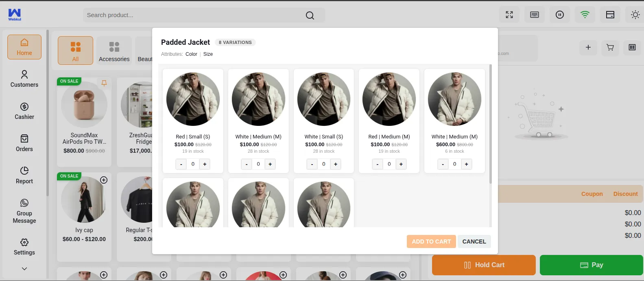Click the Coupon link

(592, 194)
